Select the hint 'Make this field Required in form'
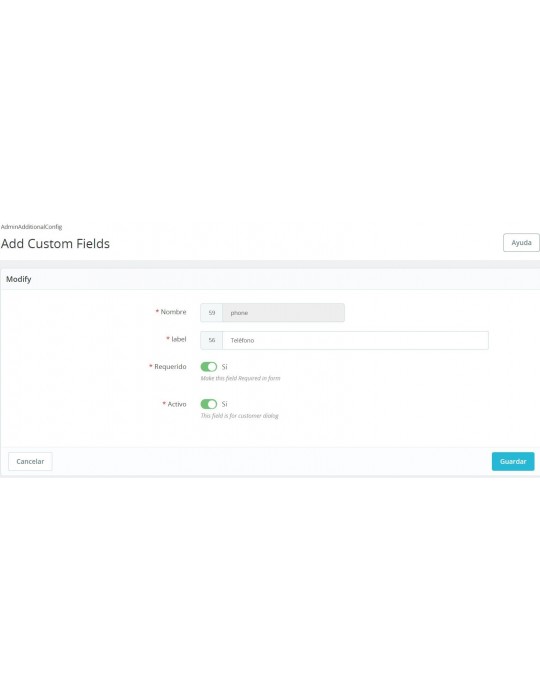The height and width of the screenshot is (700, 540). 240,378
